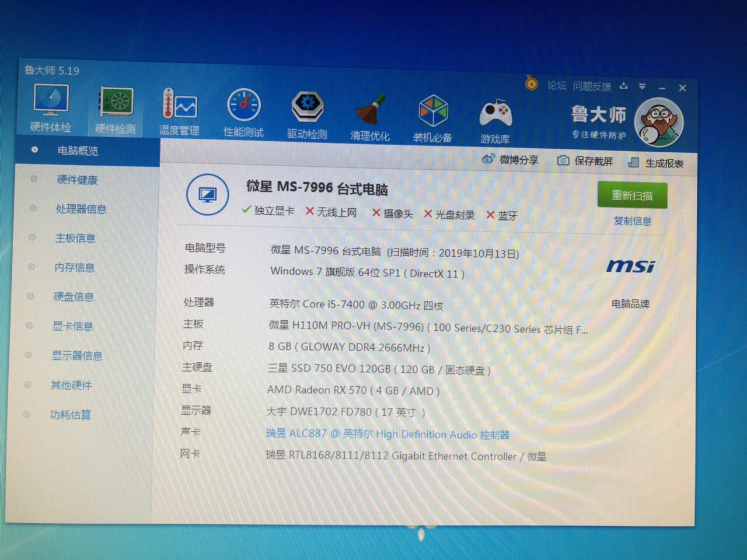This screenshot has width=747, height=560.
Task: Click the 微星 MS-7996 台式电脑 heading
Action: (317, 188)
